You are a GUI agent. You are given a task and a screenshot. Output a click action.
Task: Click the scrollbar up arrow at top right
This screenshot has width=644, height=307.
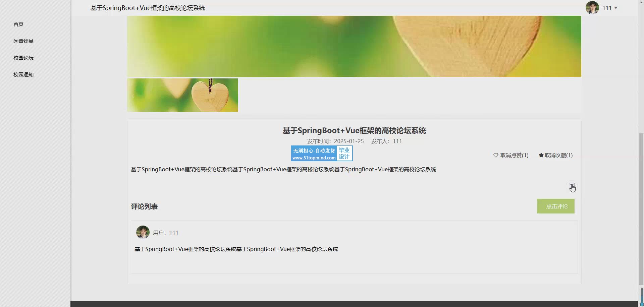641,3
